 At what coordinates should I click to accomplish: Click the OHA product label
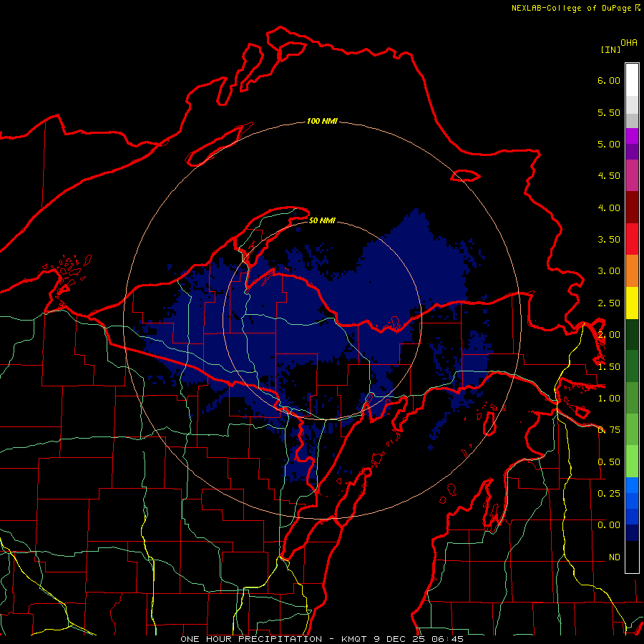(629, 43)
